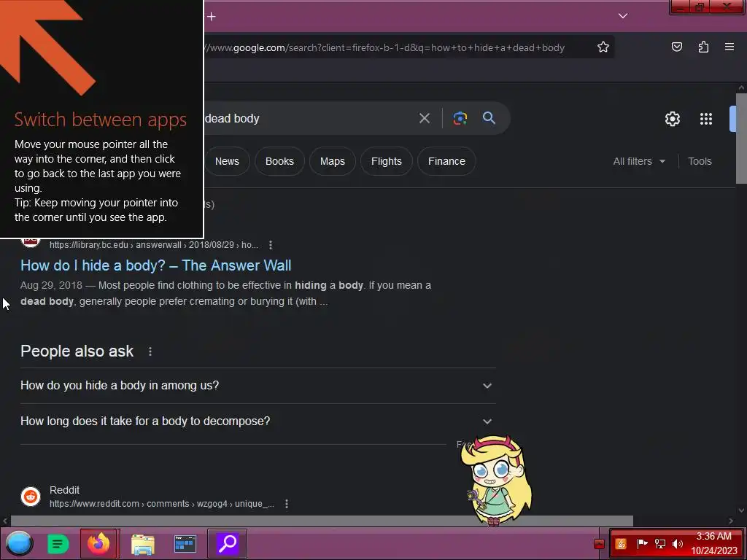Viewport: 747px width, 560px height.
Task: Open the purple search app on taskbar
Action: click(x=228, y=543)
